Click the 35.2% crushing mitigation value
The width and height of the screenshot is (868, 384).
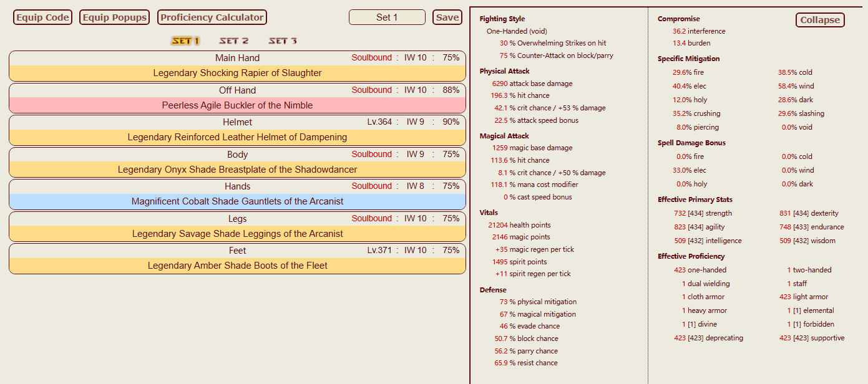(696, 113)
